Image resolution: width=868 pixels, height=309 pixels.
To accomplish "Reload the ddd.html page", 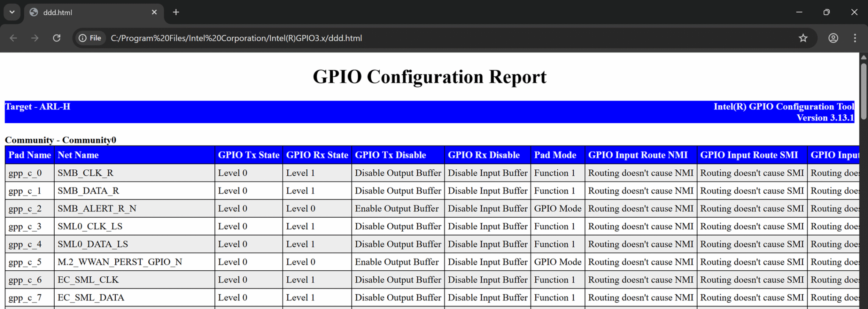I will pos(56,38).
